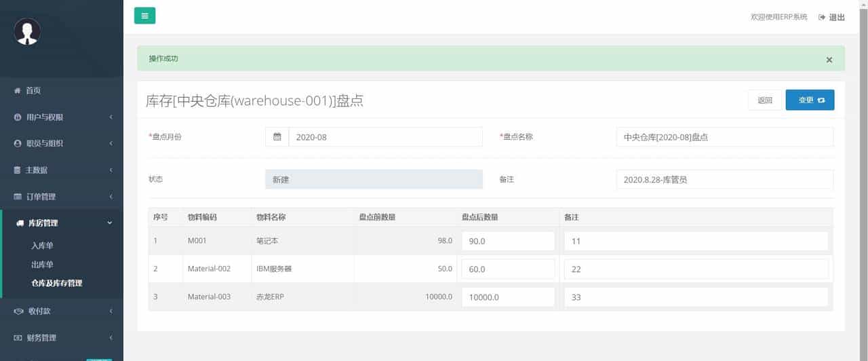Viewport: 868px width, 361px height.
Task: Click the 备注 field containing 22
Action: [696, 269]
